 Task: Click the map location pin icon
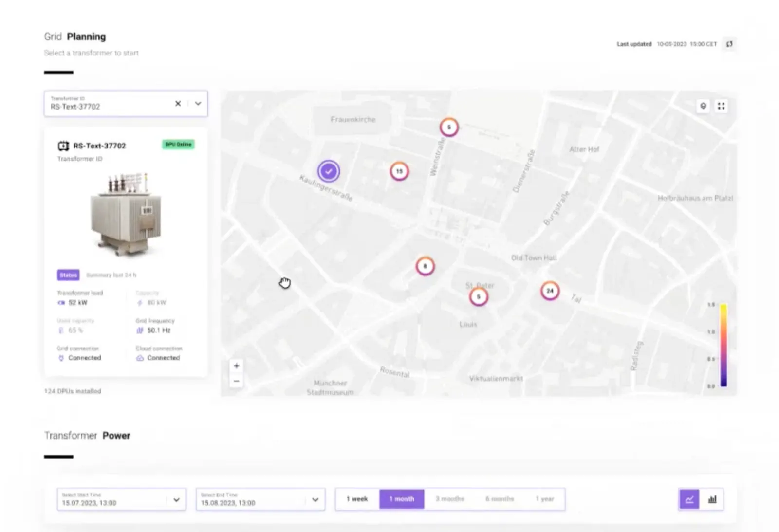703,106
